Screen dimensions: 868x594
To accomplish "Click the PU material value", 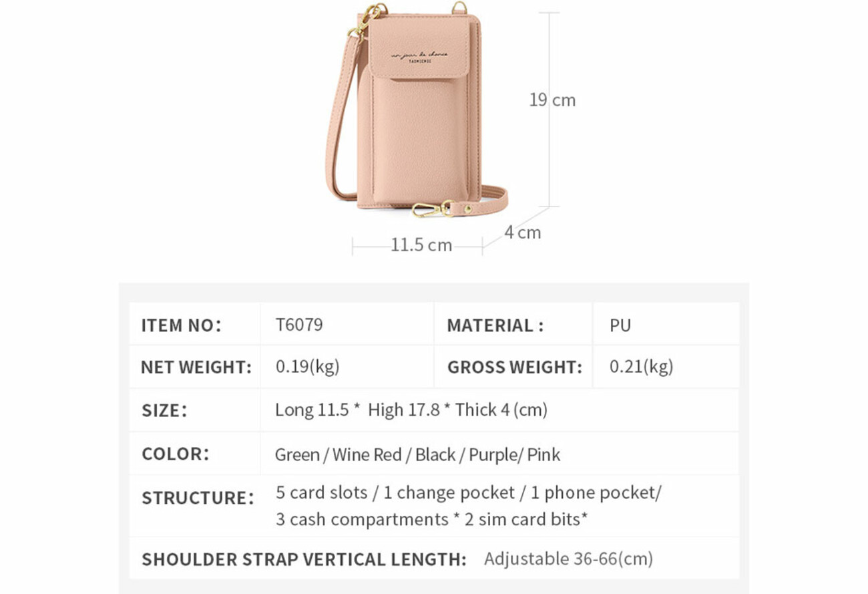I will click(620, 325).
